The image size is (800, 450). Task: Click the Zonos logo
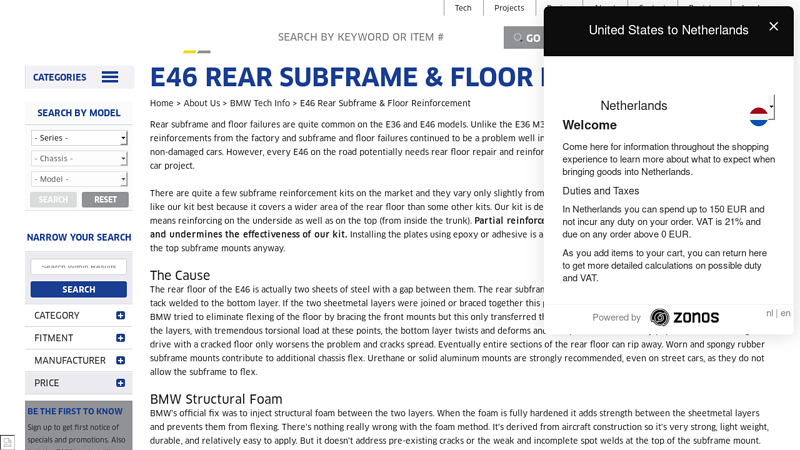click(685, 317)
